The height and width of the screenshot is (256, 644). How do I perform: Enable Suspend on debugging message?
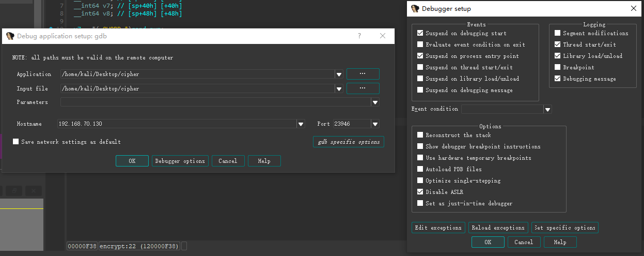[420, 90]
